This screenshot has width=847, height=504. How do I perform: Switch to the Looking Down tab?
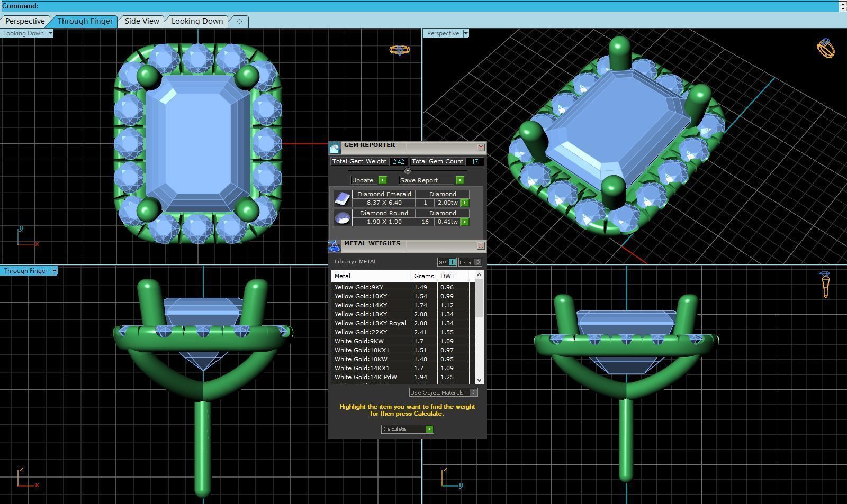[197, 21]
